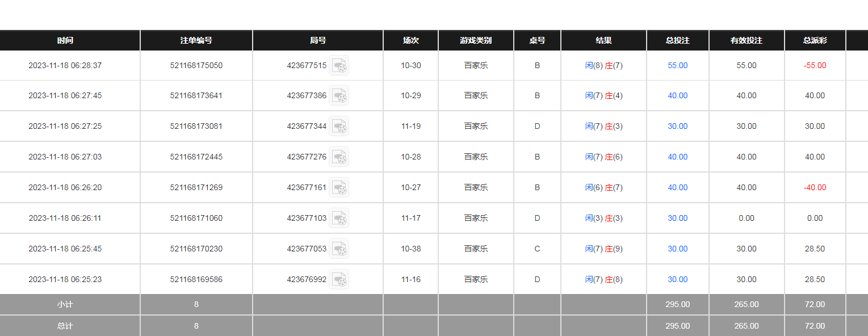
Task: Click the red -40.00 payout value
Action: [815, 188]
